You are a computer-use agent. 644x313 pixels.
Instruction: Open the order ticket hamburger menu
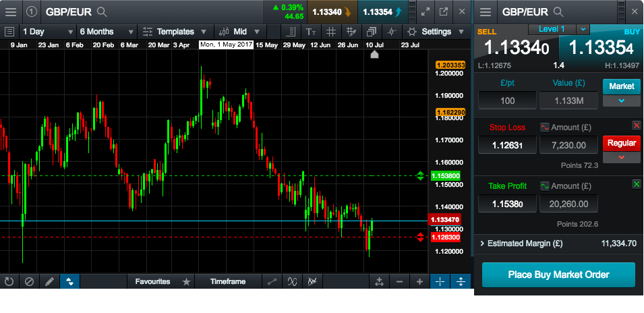tap(486, 12)
